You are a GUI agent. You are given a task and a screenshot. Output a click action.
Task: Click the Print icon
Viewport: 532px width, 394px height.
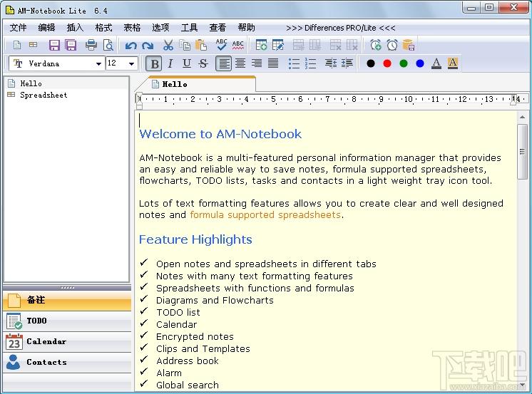pos(91,45)
